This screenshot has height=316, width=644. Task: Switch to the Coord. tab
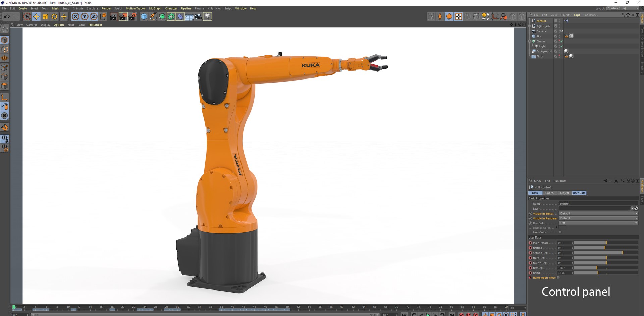[549, 193]
